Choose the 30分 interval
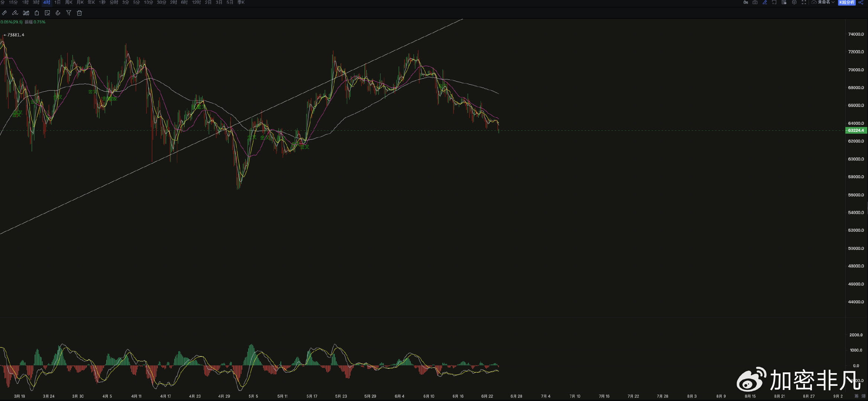The image size is (868, 401). pos(161,2)
